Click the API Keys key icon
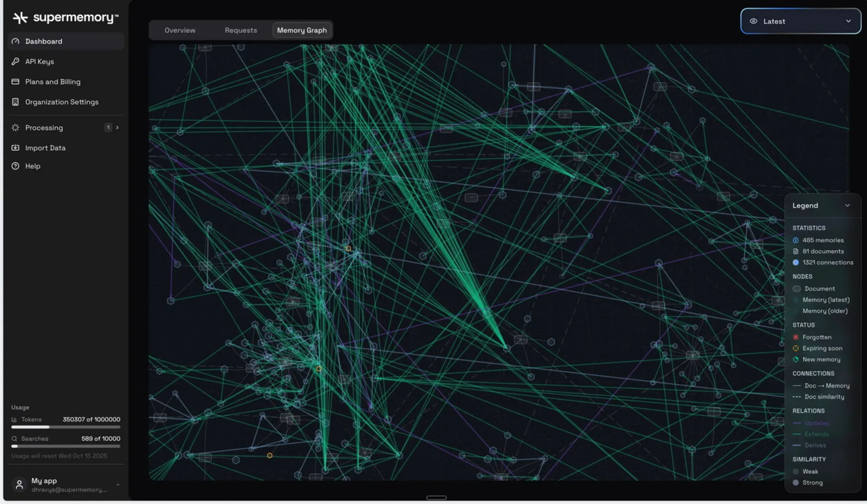 point(15,61)
